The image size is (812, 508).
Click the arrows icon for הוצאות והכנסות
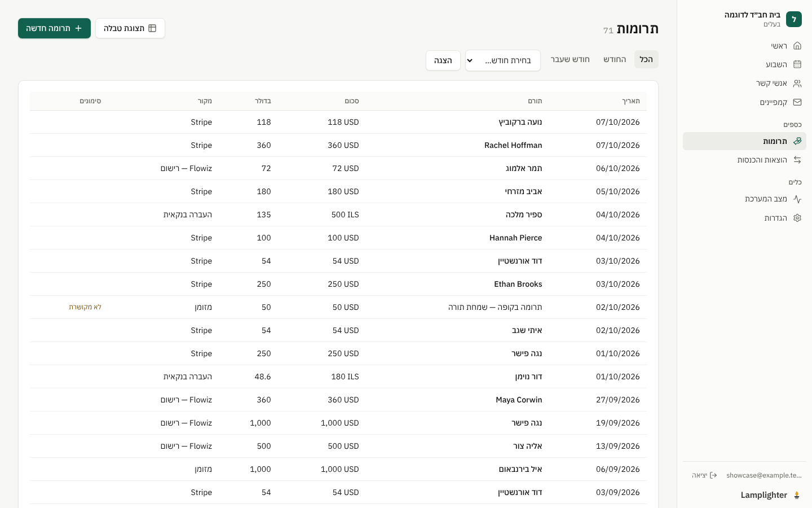[x=797, y=160]
